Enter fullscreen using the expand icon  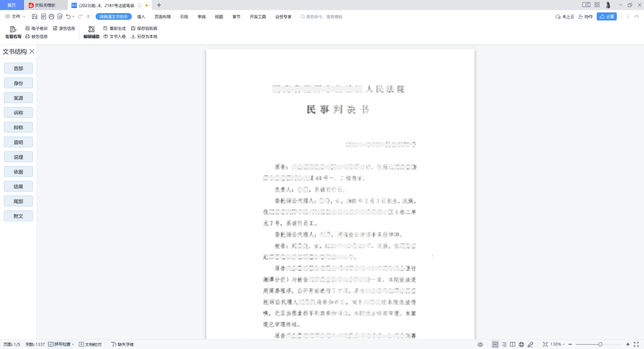pyautogui.click(x=636, y=345)
